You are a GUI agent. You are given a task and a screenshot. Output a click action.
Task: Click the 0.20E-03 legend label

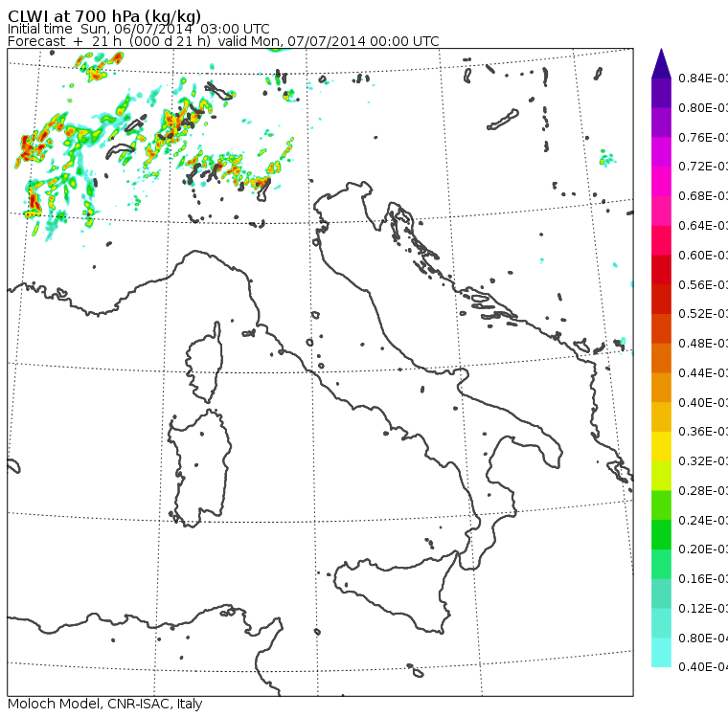pos(703,549)
